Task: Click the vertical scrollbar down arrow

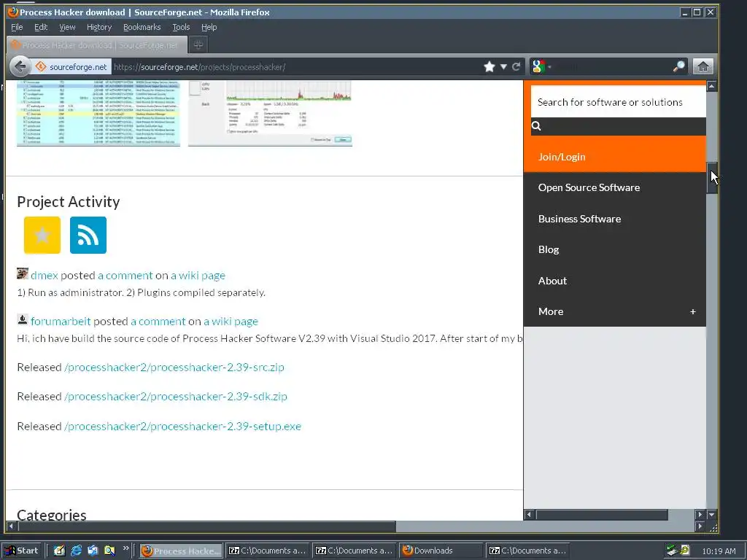Action: click(712, 515)
